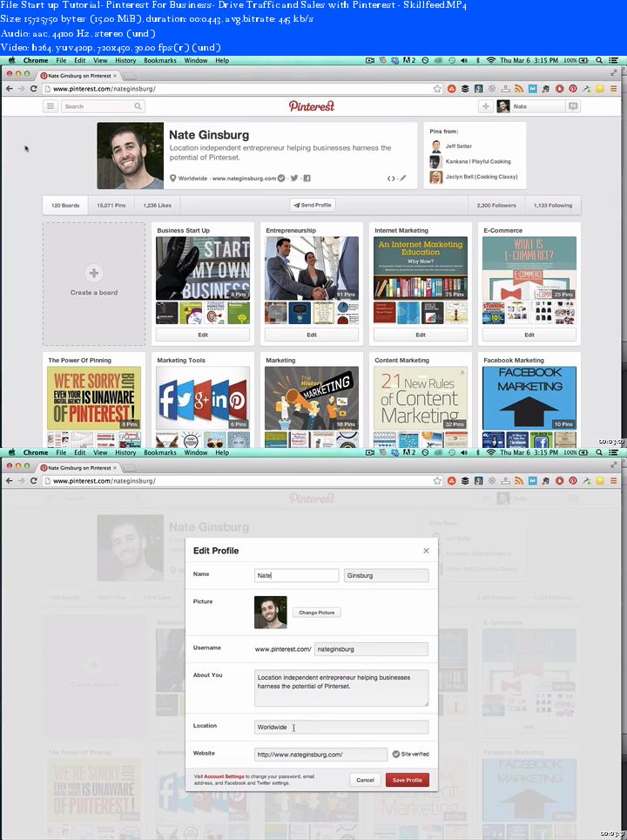Click Edit under the undimmed Business Start Up board
627x840 pixels.
[x=203, y=335]
